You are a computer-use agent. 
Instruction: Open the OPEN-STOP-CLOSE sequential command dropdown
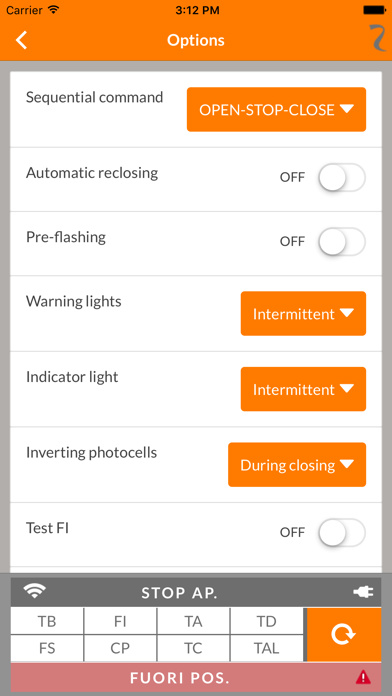pos(276,110)
